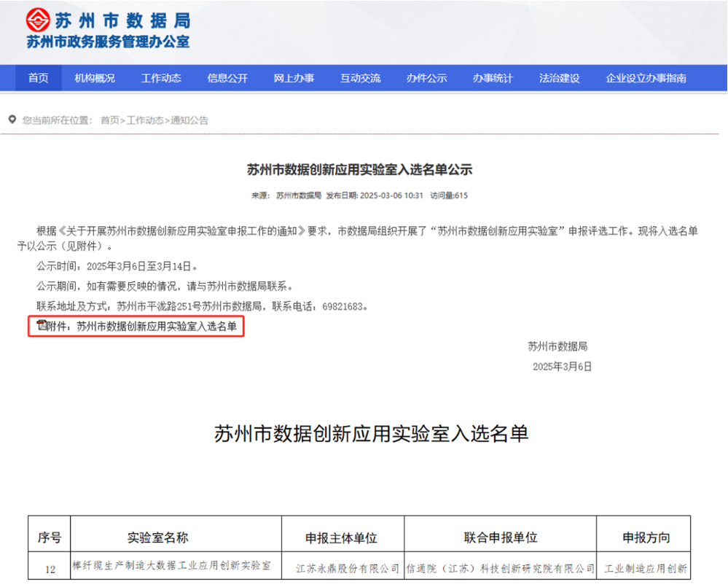728x587 pixels.
Task: Click 首页 breadcrumb link
Action: (x=110, y=120)
